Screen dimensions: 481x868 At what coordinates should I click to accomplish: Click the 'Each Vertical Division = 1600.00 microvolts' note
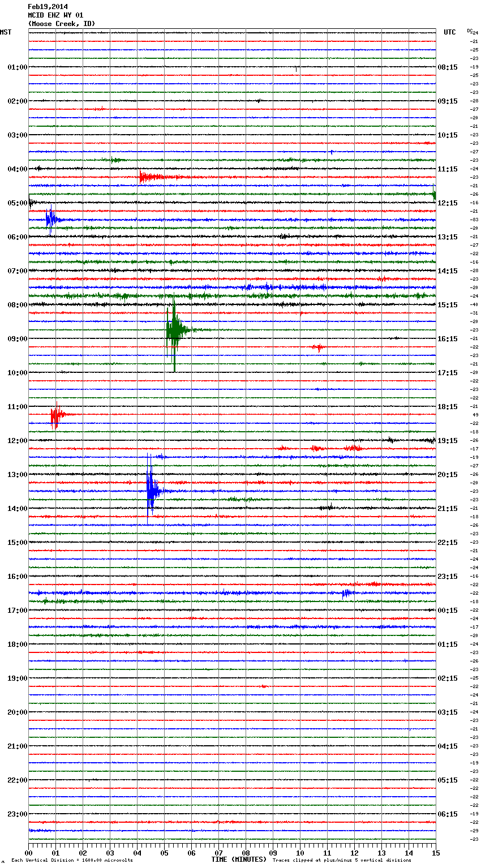(x=72, y=860)
